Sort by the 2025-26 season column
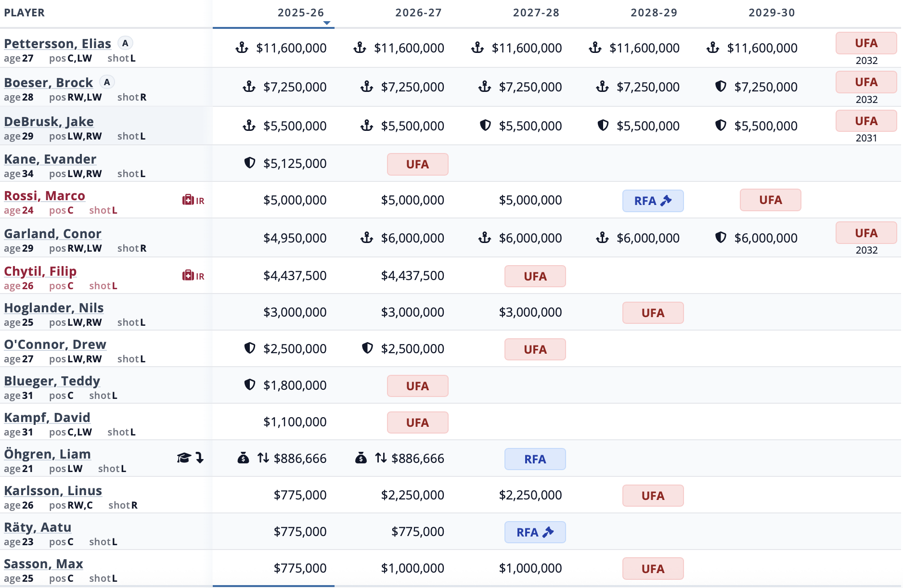903x588 pixels. point(300,13)
